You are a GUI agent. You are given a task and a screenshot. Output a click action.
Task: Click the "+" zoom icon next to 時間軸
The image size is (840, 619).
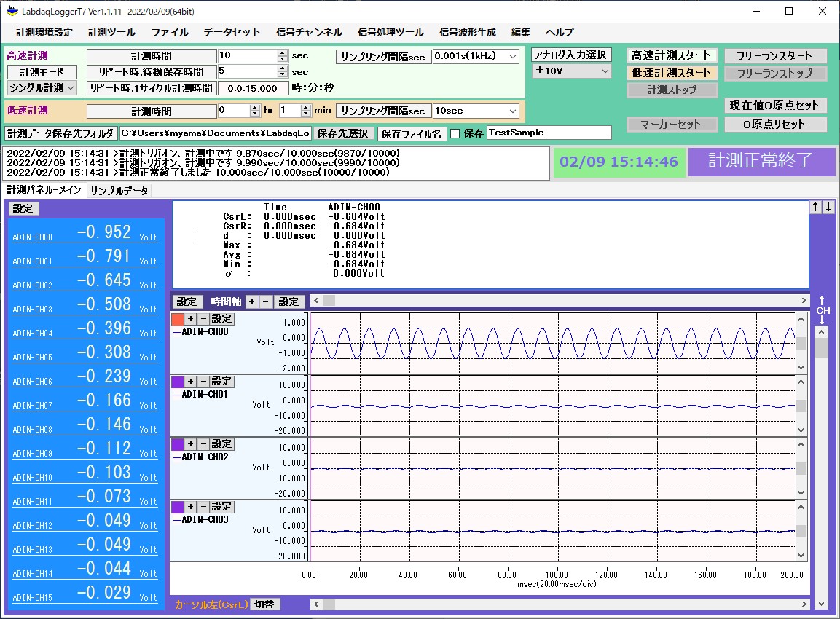coord(251,301)
